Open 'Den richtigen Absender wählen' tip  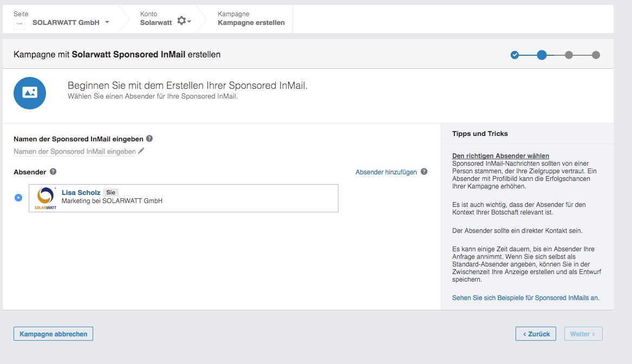pos(500,155)
